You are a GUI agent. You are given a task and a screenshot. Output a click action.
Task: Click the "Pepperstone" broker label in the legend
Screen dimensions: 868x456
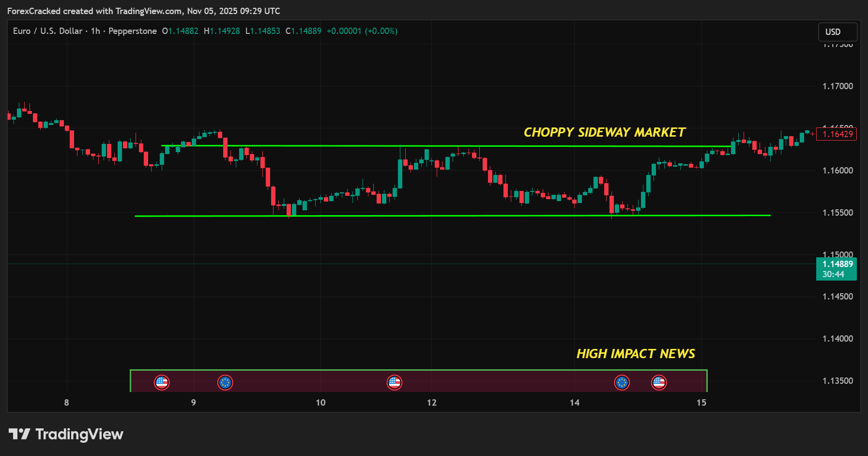tap(132, 31)
